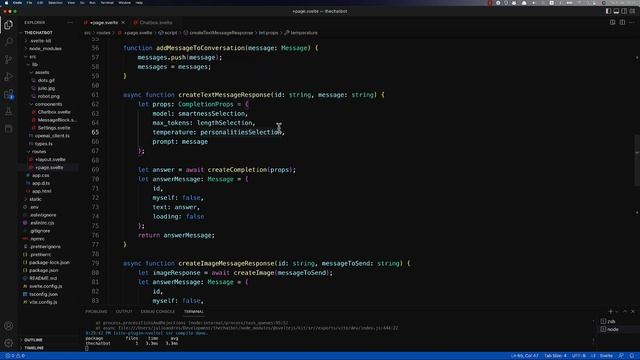This screenshot has width=640, height=360.
Task: Open the DEBUG CONSOLE panel tab
Action: tap(158, 311)
